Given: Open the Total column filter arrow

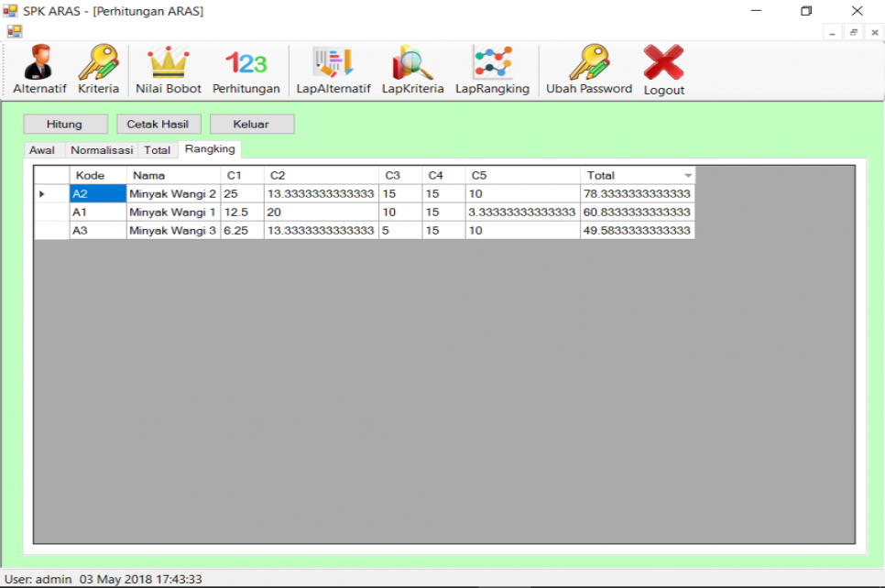Looking at the screenshot, I should pyautogui.click(x=688, y=175).
